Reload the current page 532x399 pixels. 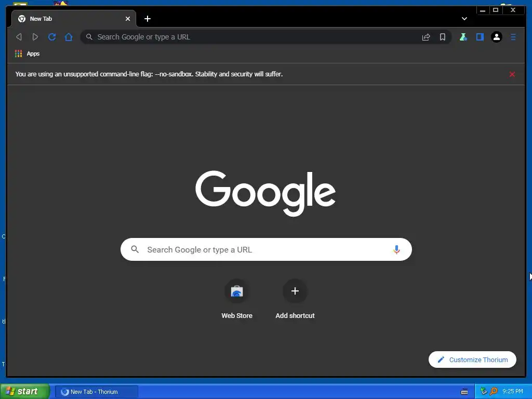(52, 37)
